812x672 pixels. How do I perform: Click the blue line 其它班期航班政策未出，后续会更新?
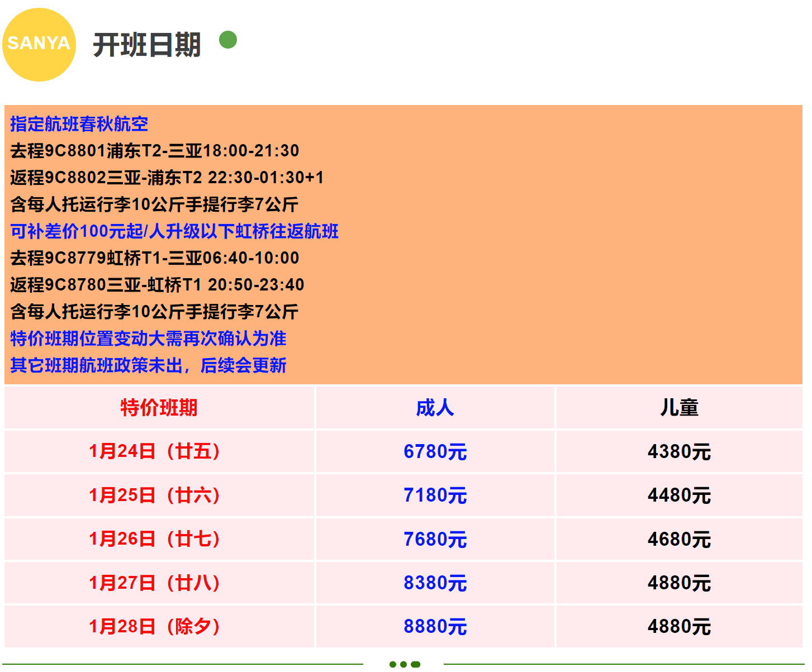pyautogui.click(x=148, y=365)
